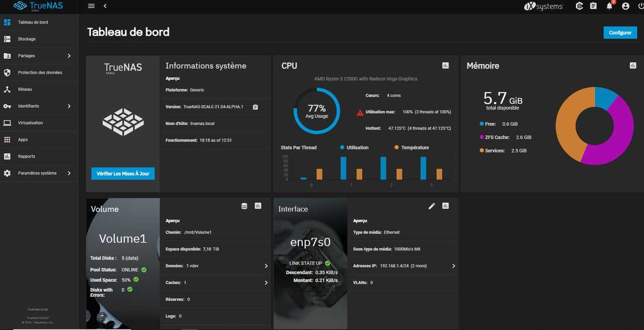
Task: Open Tableau de bord menu item
Action: tap(39, 22)
